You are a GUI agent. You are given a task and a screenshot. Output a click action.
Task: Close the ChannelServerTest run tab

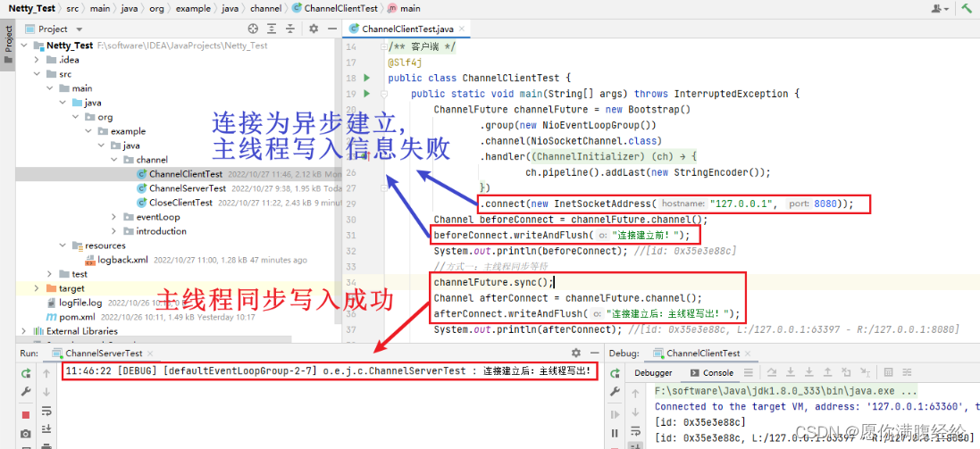[149, 353]
